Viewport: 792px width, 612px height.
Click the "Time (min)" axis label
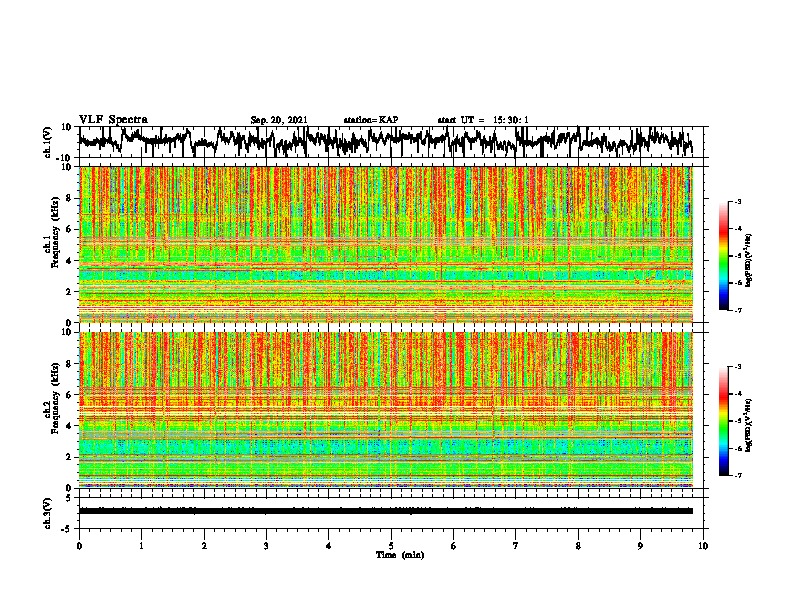400,555
